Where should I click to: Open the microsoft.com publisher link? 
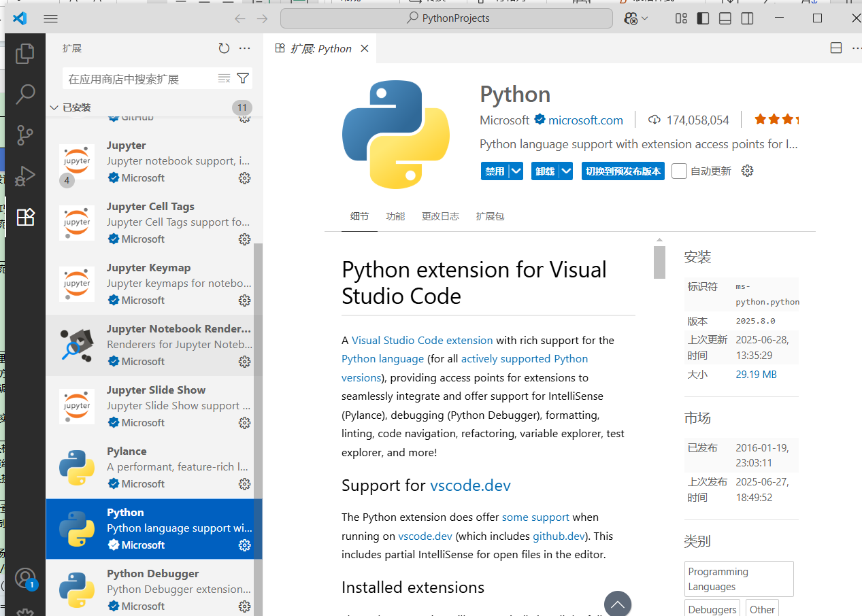coord(586,120)
